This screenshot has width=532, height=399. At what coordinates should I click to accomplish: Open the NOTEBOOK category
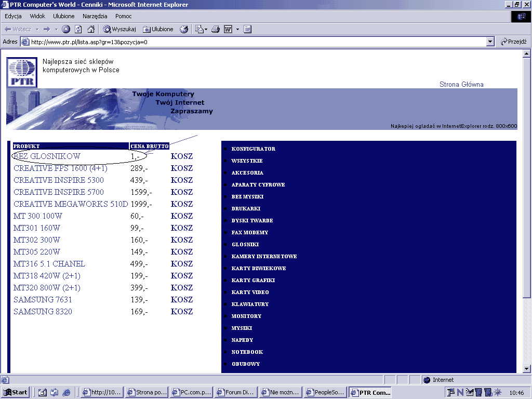[x=247, y=352]
